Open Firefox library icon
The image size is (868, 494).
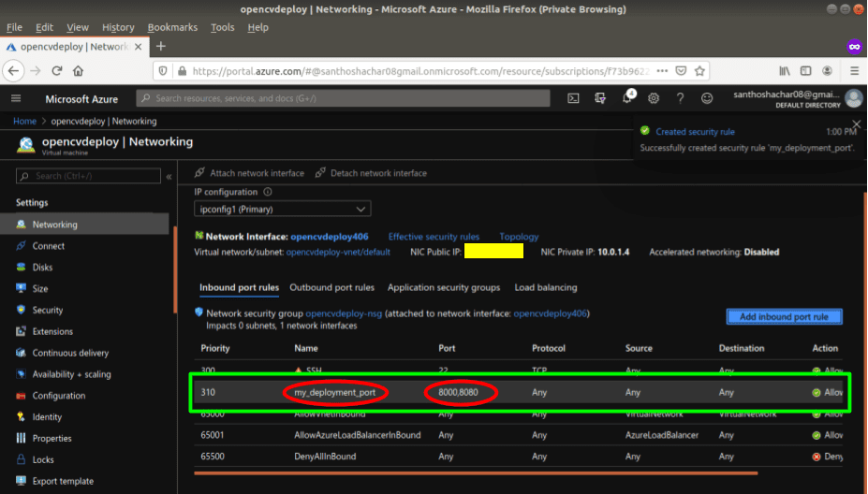[x=785, y=71]
